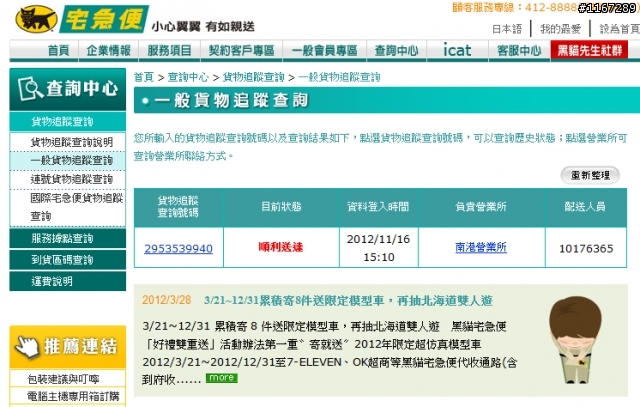This screenshot has height=407, width=640.
Task: Switch language via 日本語 link
Action: click(507, 29)
